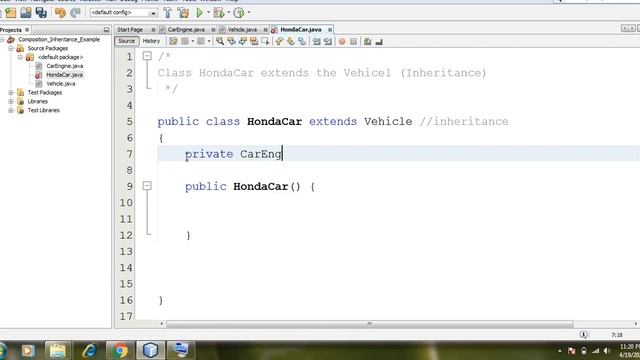Click Shift Line Right icon
This screenshot has height=360, width=640.
click(x=328, y=41)
